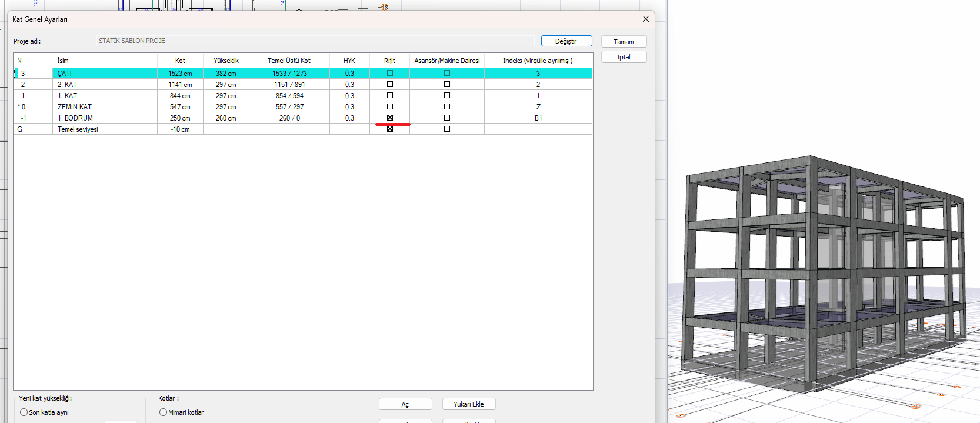Toggle Asansör/Makine Dairesi checkbox for 2. KAT
Viewport: 980px width, 423px height.
click(447, 84)
